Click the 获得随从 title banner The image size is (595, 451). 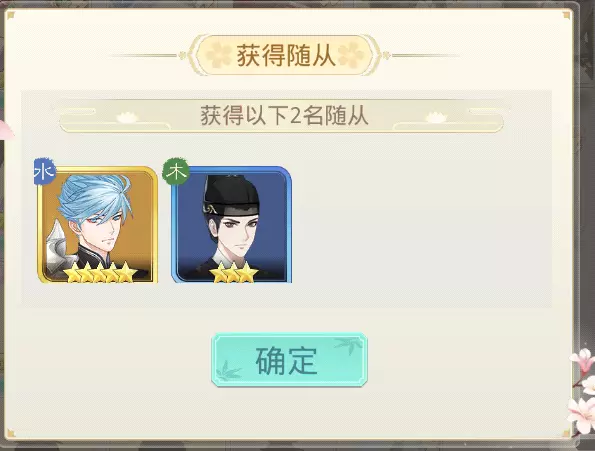pyautogui.click(x=287, y=55)
